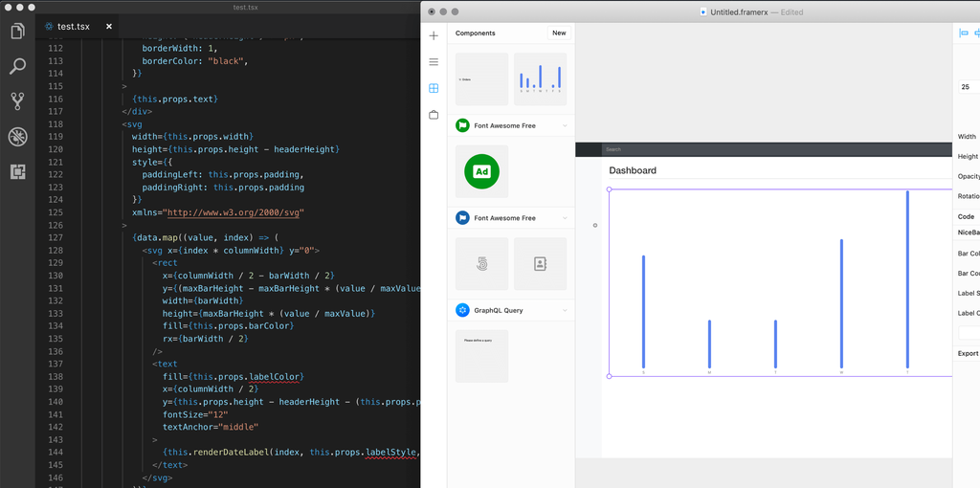Close the test.tsx editor tab
The width and height of the screenshot is (980, 488).
click(109, 26)
